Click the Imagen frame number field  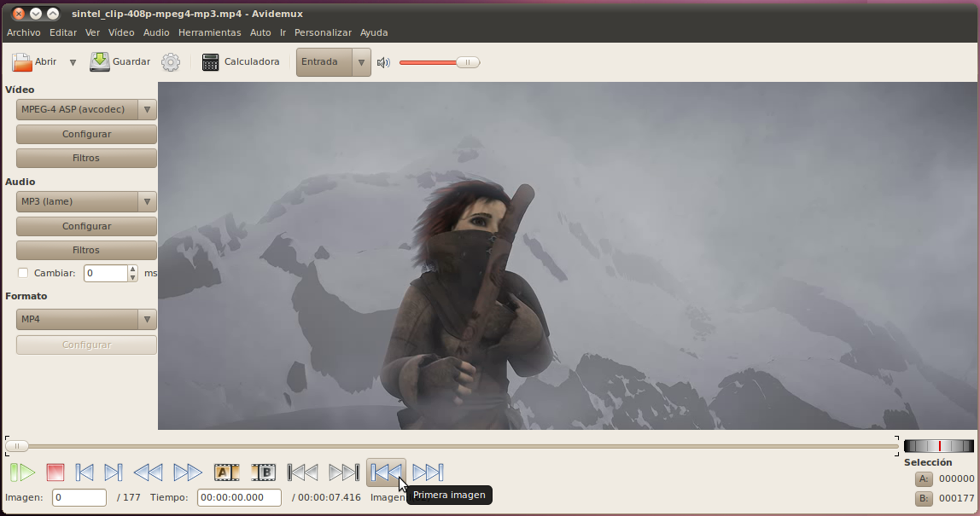(79, 498)
